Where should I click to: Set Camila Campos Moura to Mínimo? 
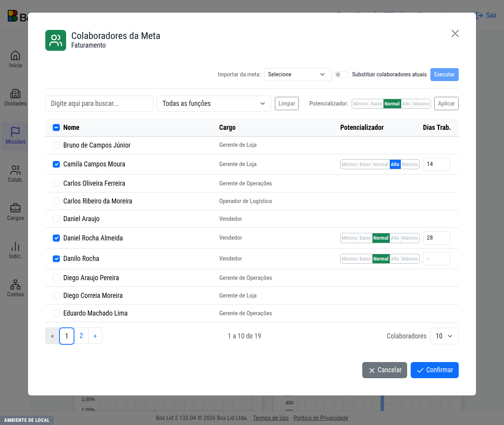pos(349,164)
